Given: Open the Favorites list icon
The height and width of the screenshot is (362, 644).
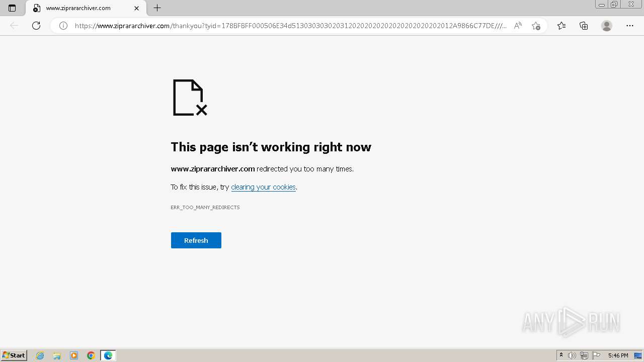Looking at the screenshot, I should [561, 26].
